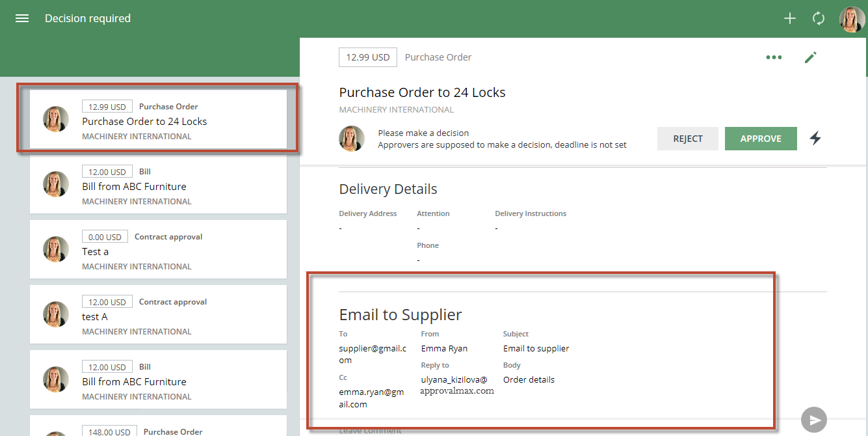Click the pencil edit icon
868x436 pixels.
[810, 57]
